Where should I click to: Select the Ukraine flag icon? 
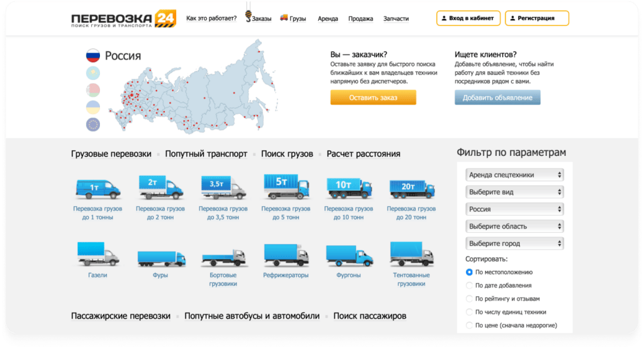point(93,107)
